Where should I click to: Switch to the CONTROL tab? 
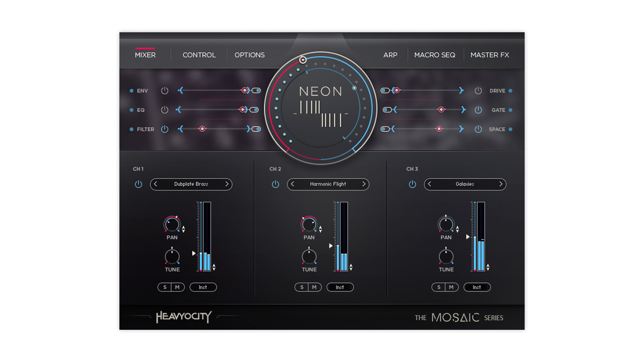tap(199, 55)
